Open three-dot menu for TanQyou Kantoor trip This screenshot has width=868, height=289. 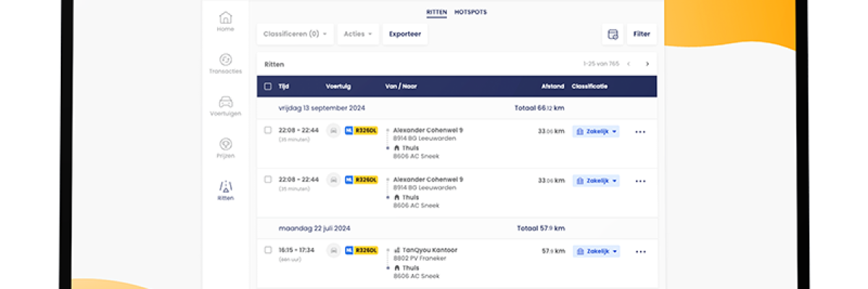[640, 251]
